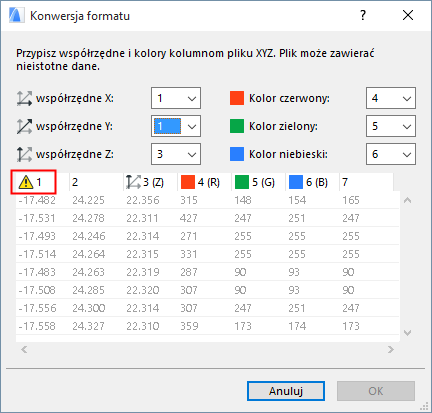
Task: Click the cell value -17.483
Action: click(37, 272)
